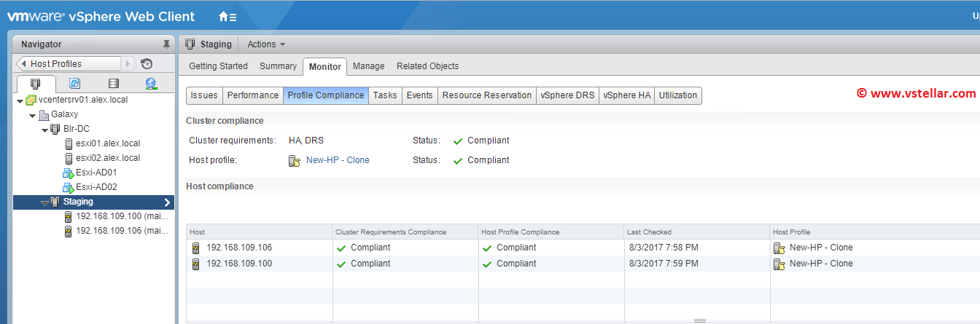Open the New-HP - Clone profile link
Image resolution: width=980 pixels, height=324 pixels.
338,160
